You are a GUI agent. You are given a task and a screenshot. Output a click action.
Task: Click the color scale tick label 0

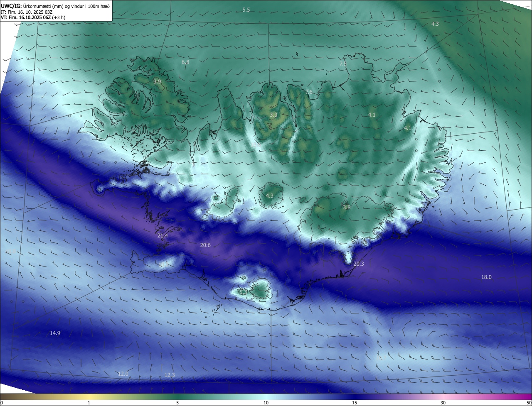2,403
